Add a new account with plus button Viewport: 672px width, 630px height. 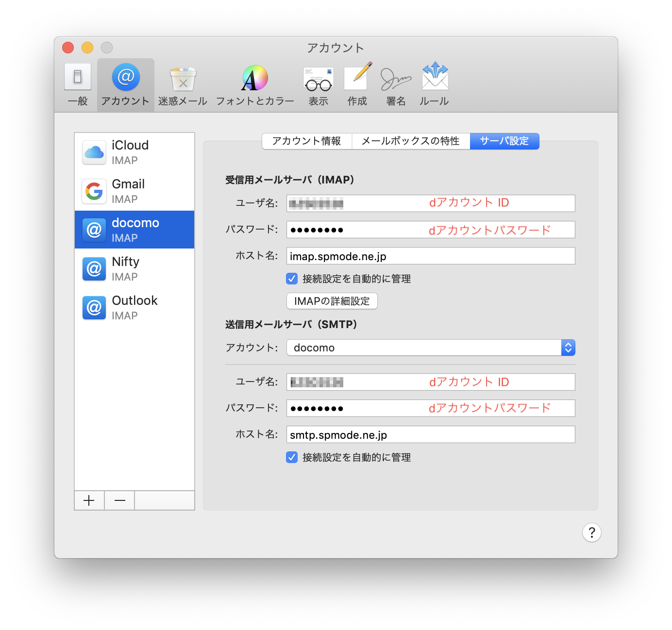click(x=89, y=500)
